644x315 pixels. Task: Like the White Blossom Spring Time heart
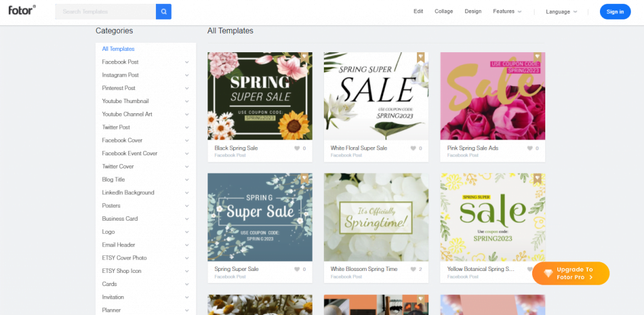pos(413,269)
